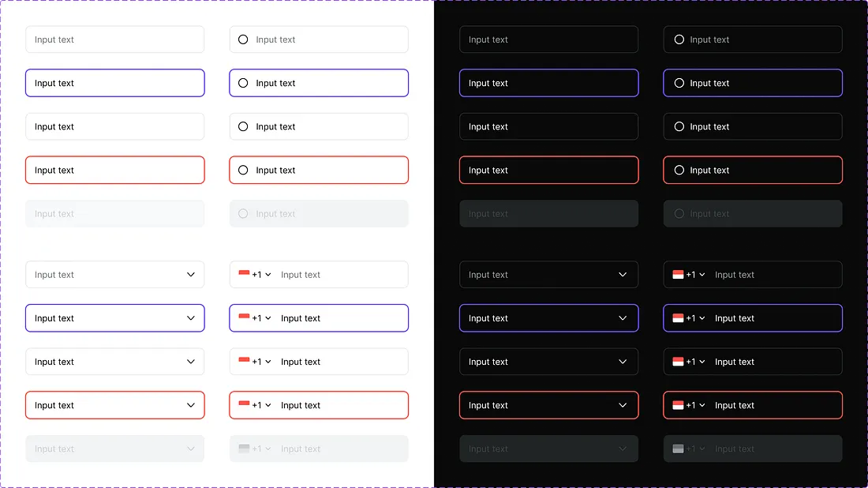Open the red error select dropdown in light theme
Viewport: 868px width, 488px height.
pos(190,405)
